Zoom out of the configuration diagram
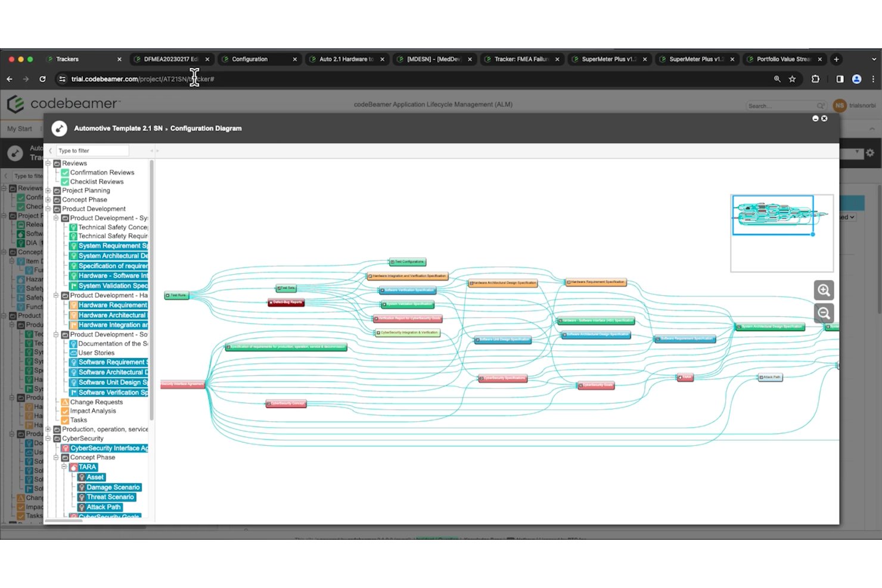 [824, 313]
